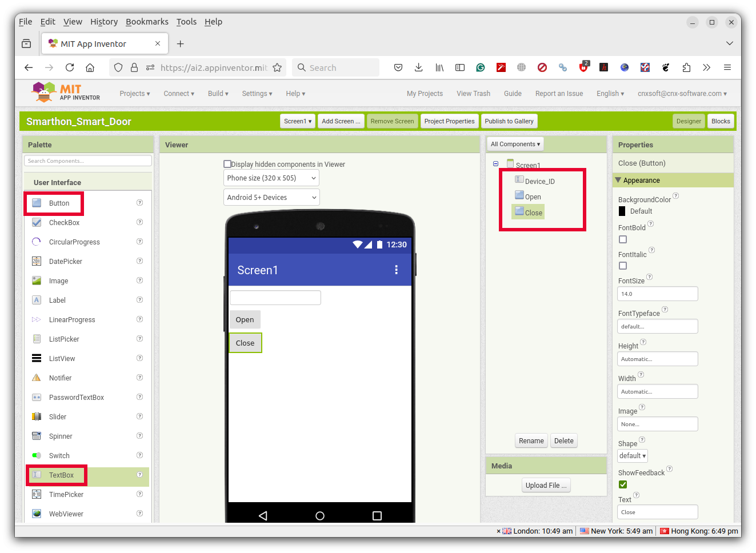Image resolution: width=756 pixels, height=553 pixels.
Task: Select the CircularProgress palette icon
Action: pyautogui.click(x=37, y=242)
